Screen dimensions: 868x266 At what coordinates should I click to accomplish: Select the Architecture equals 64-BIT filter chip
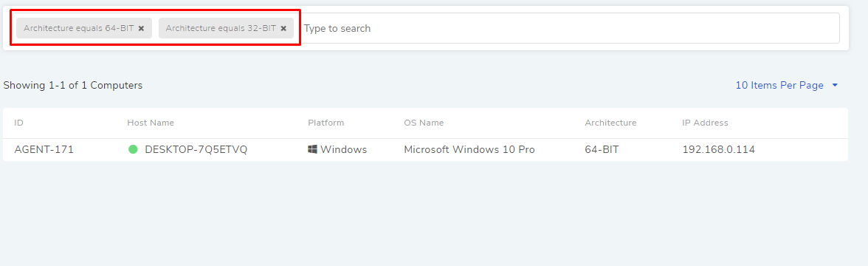(x=84, y=28)
